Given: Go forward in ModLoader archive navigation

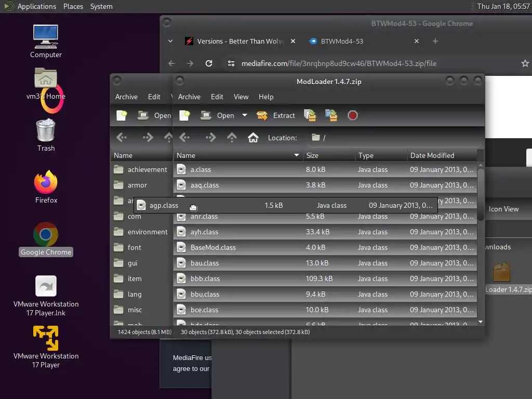Looking at the screenshot, I should 211,137.
